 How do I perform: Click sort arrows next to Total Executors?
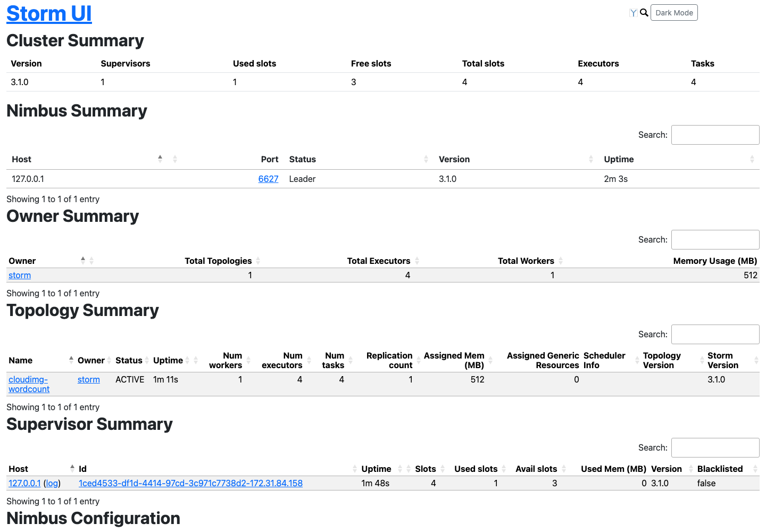tap(417, 261)
